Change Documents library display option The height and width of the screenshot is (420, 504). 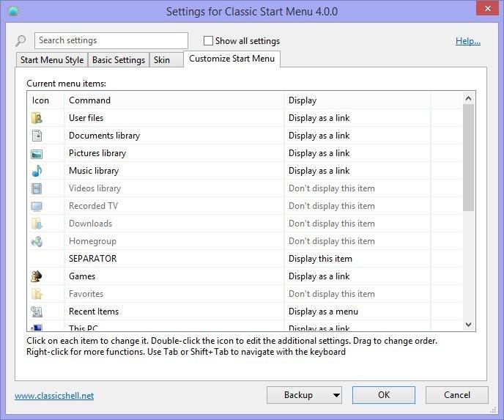tap(319, 136)
